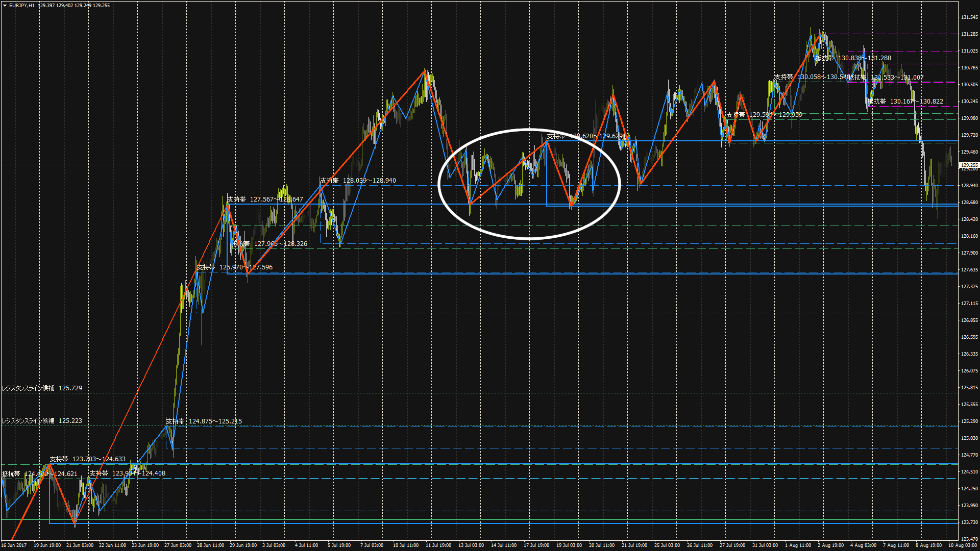Select the 支持帯 123.703~124.633 label

[x=87, y=459]
